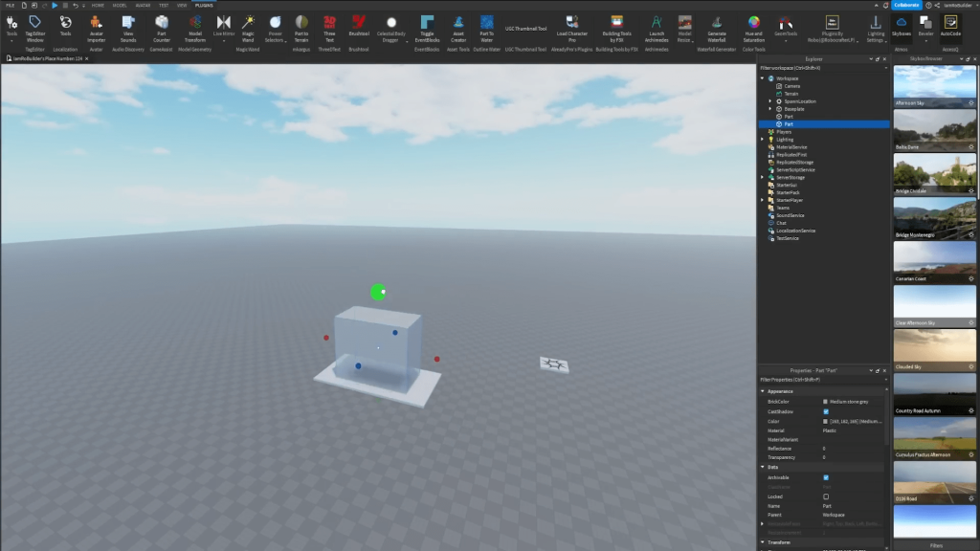Click the Play test button
This screenshot has height=551, width=980.
[55, 5]
